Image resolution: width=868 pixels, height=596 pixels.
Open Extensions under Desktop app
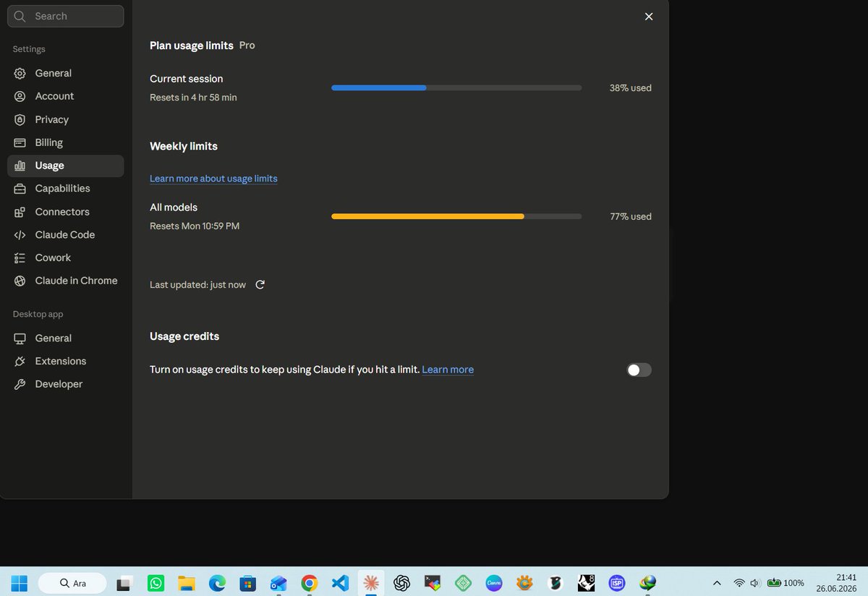[x=66, y=362]
